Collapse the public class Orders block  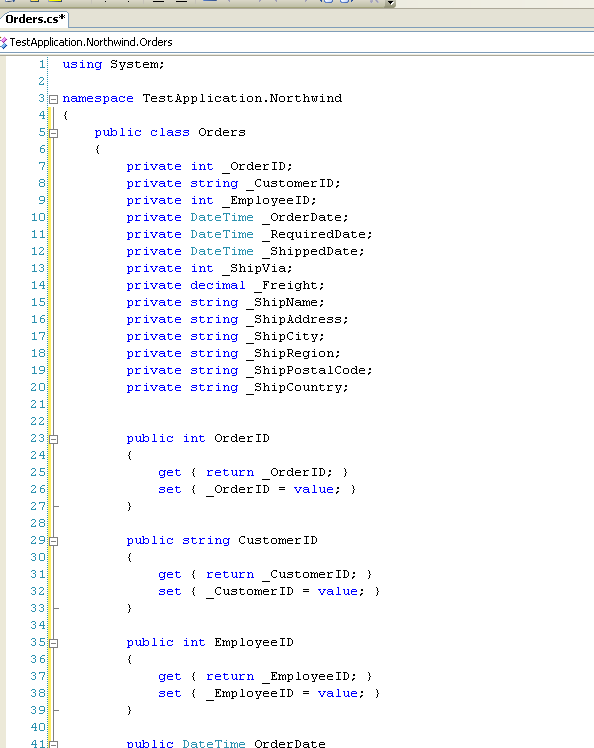coord(54,133)
